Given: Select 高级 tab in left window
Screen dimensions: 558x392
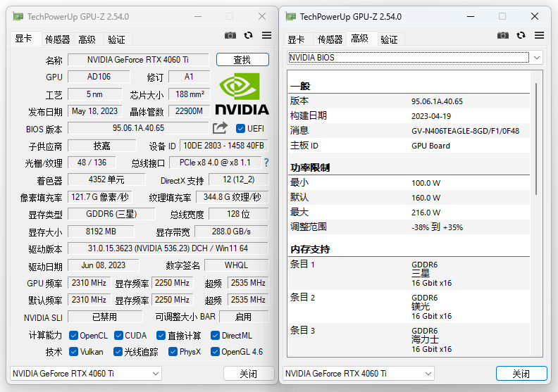Looking at the screenshot, I should pyautogui.click(x=87, y=39).
